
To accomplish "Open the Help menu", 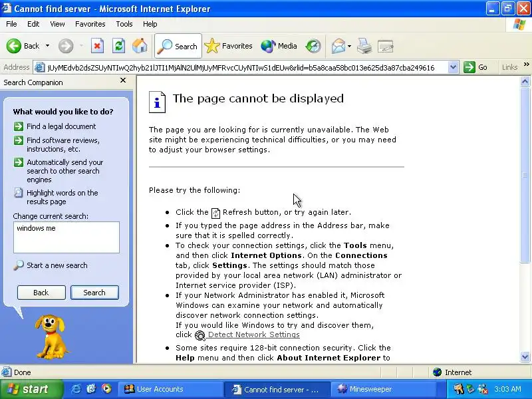I will click(x=150, y=24).
